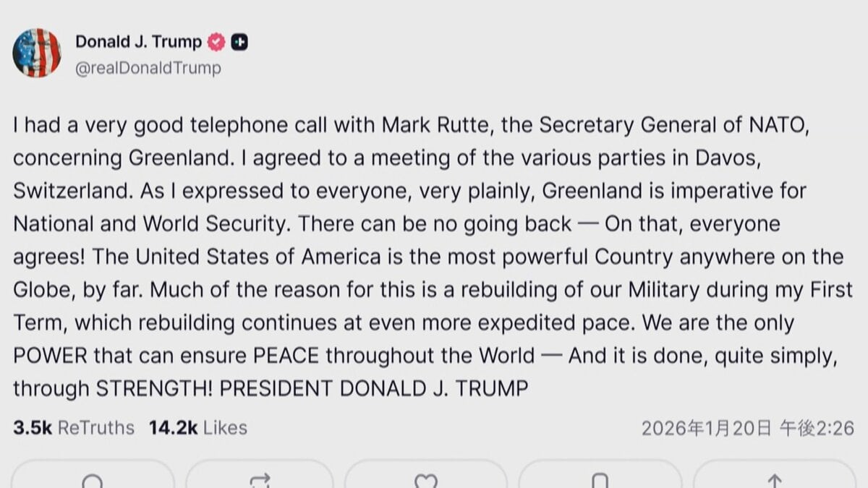Select the post body text
The height and width of the screenshot is (488, 868).
(x=427, y=257)
